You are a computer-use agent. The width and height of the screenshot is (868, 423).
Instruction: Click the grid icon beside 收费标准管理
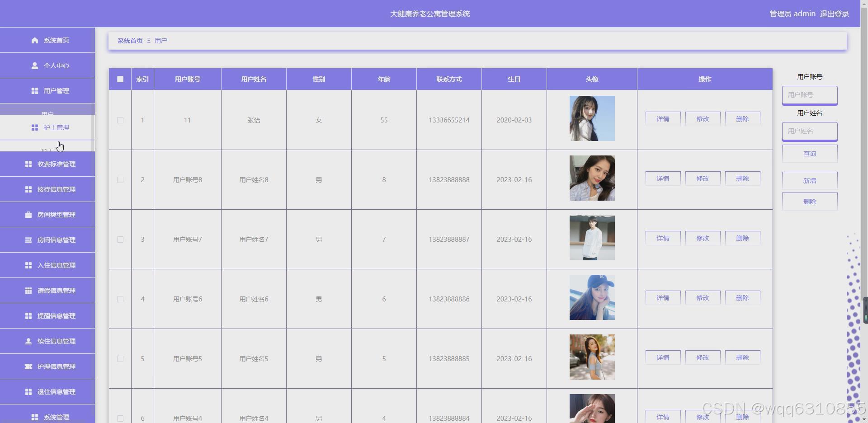(28, 164)
